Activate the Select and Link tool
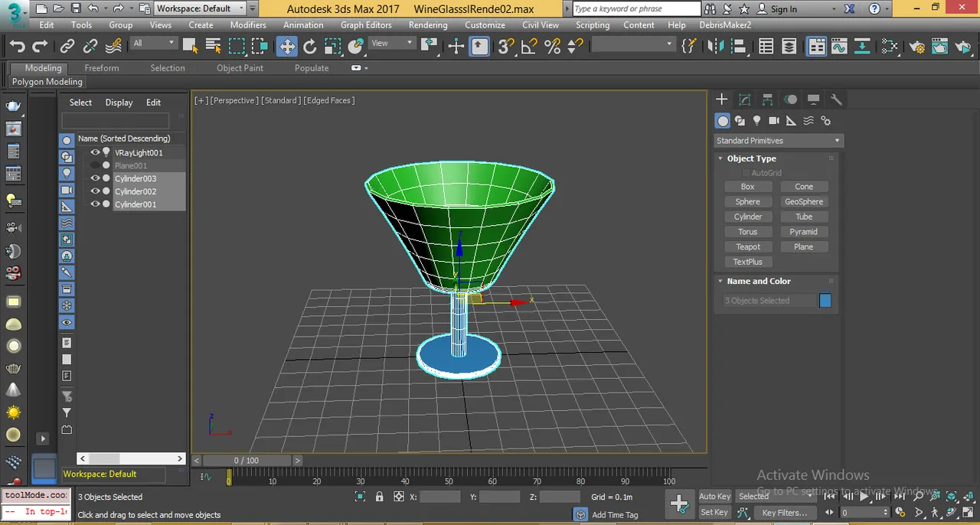This screenshot has height=525, width=980. 67,47
